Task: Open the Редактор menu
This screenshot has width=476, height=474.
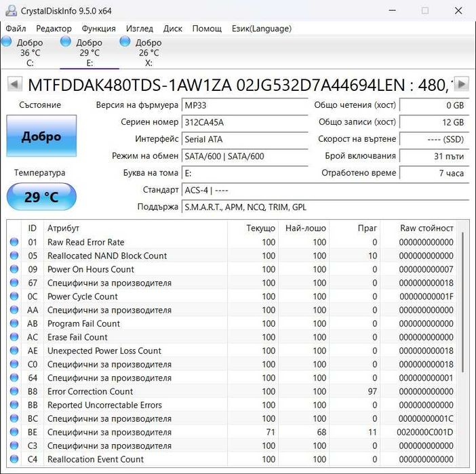Action: [x=54, y=28]
